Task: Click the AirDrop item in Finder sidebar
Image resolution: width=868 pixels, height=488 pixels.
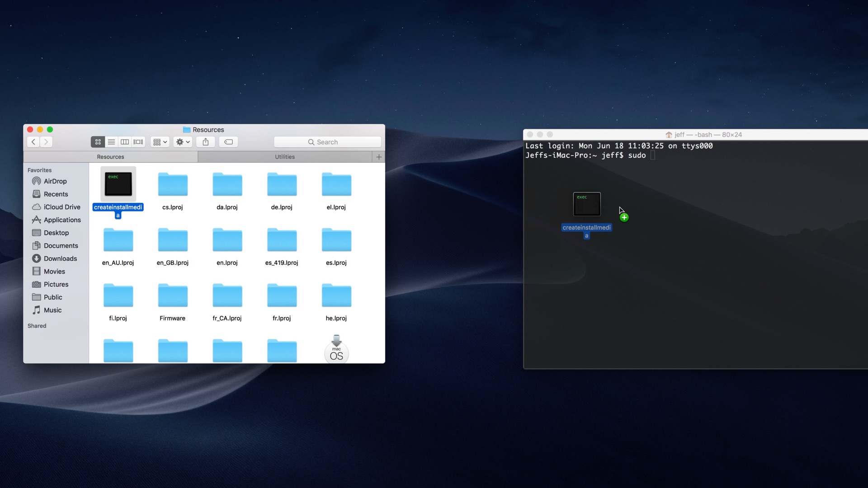Action: [54, 181]
